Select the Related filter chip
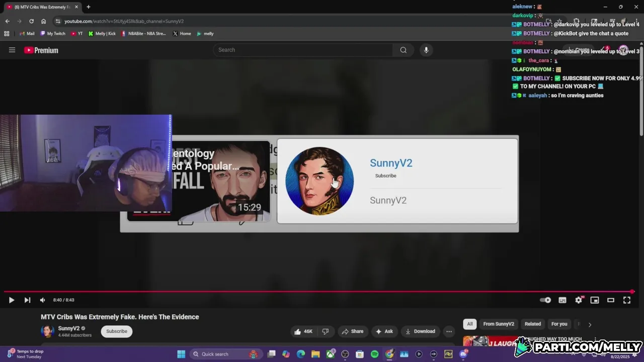Image resolution: width=644 pixels, height=362 pixels. [x=533, y=324]
